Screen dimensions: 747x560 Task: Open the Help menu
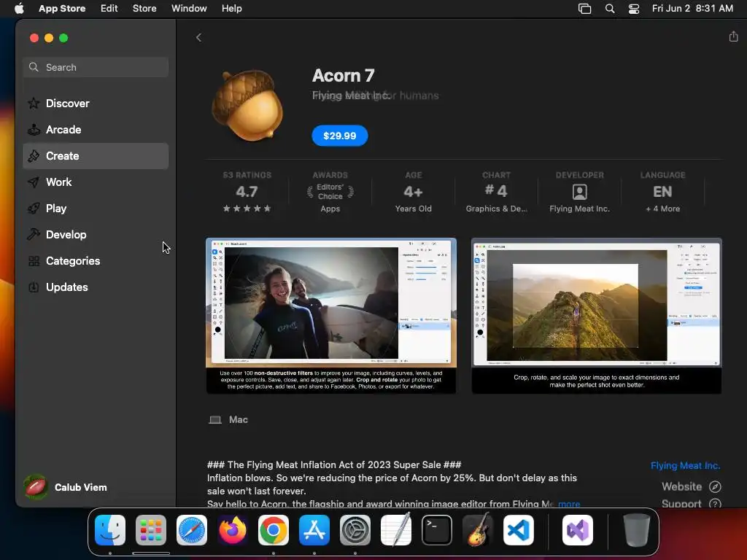click(x=231, y=9)
